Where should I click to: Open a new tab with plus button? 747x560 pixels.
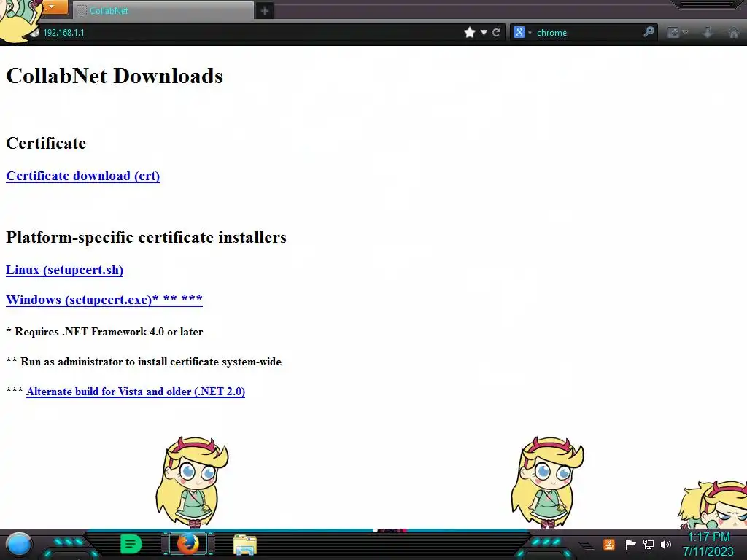point(265,10)
